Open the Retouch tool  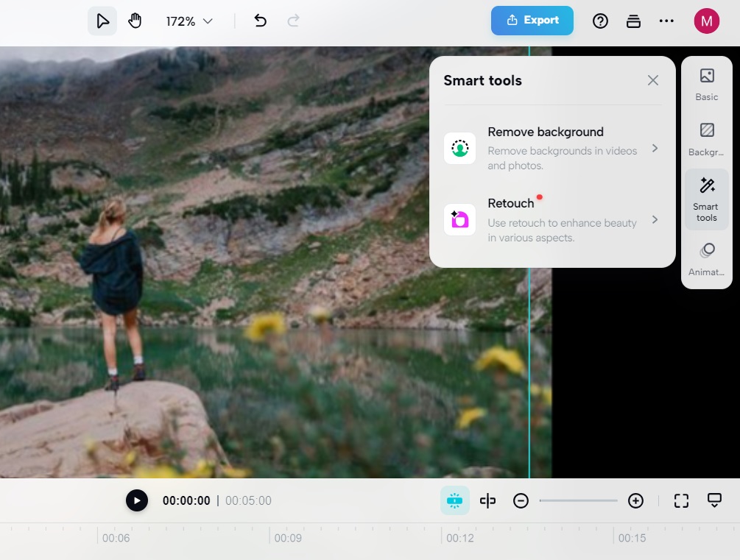tap(552, 220)
